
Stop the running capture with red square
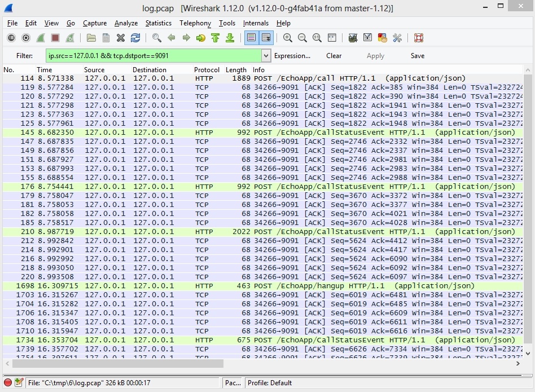(55, 38)
